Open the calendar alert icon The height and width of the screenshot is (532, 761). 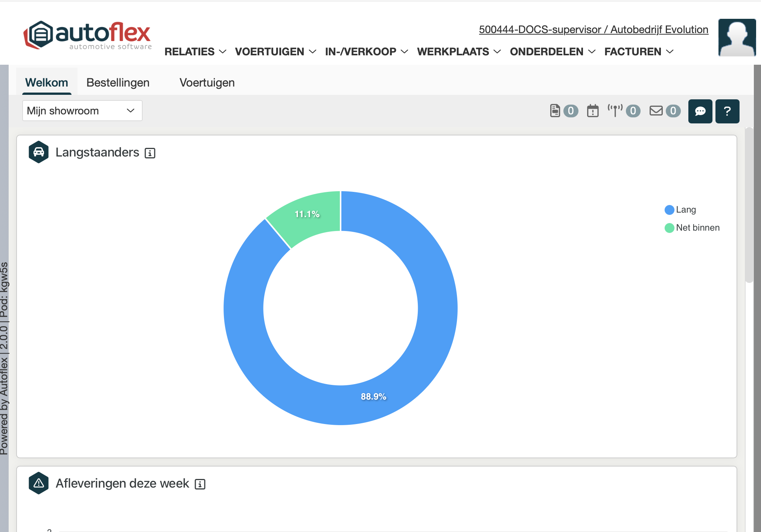[x=593, y=111]
